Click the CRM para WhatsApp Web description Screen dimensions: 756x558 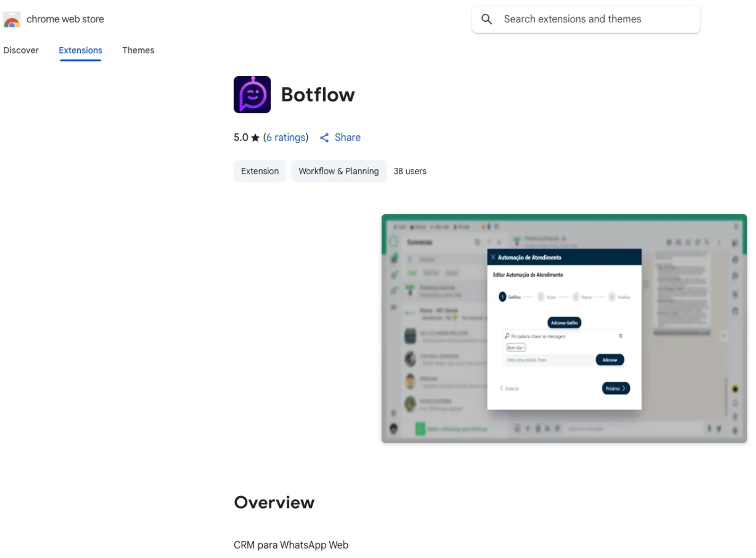coord(291,545)
